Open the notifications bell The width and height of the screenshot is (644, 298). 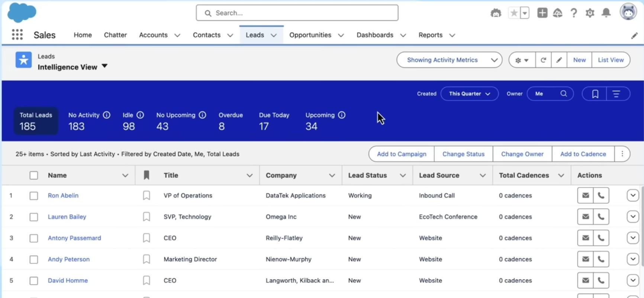(606, 13)
